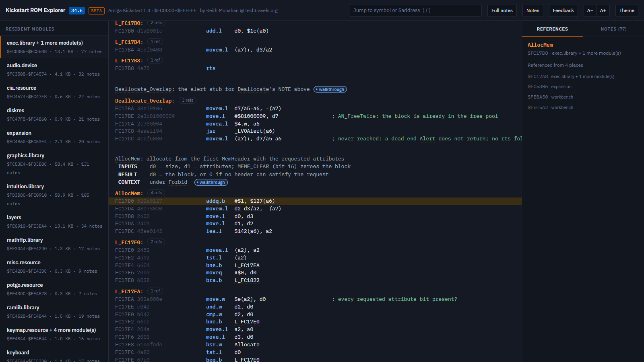
Task: Toggle the Theme button
Action: (627, 10)
